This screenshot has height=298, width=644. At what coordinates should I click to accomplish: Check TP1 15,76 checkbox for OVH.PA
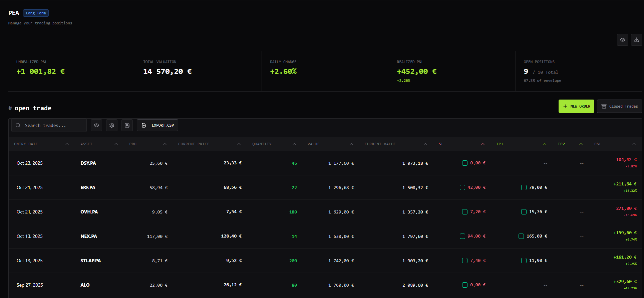point(524,212)
